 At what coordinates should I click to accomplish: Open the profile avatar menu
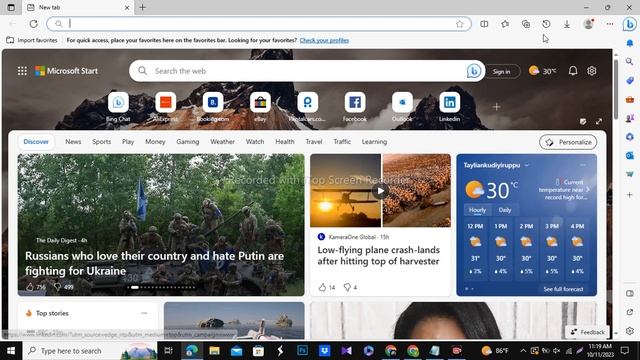point(589,24)
